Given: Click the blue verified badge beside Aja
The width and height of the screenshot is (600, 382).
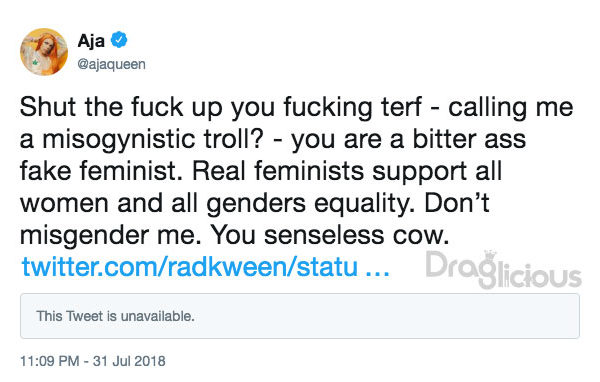Looking at the screenshot, I should [119, 39].
